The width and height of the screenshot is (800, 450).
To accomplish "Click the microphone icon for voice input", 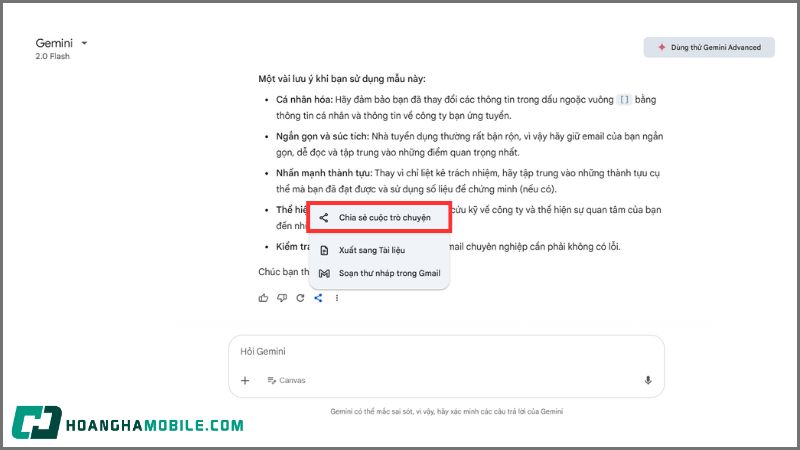I will [647, 380].
